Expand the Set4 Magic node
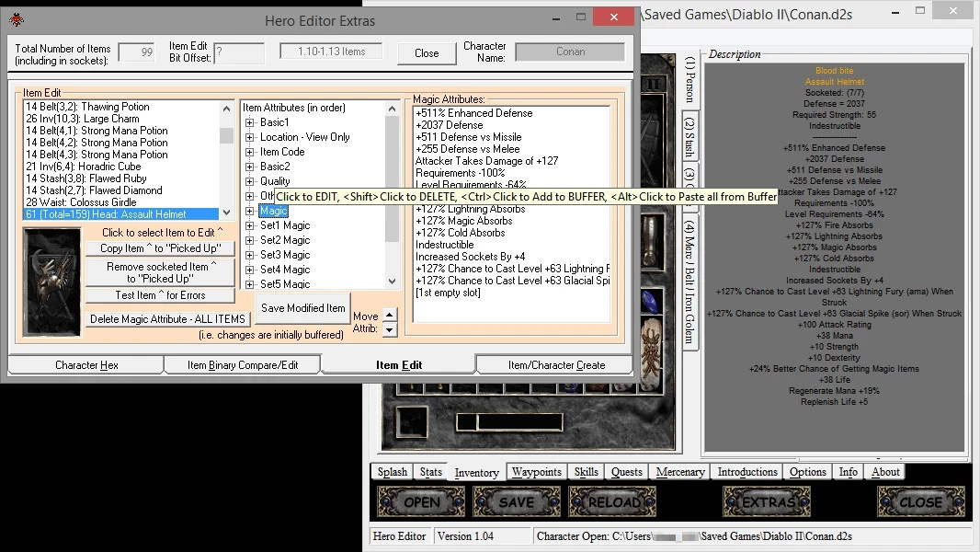This screenshot has height=552, width=980. 249,270
